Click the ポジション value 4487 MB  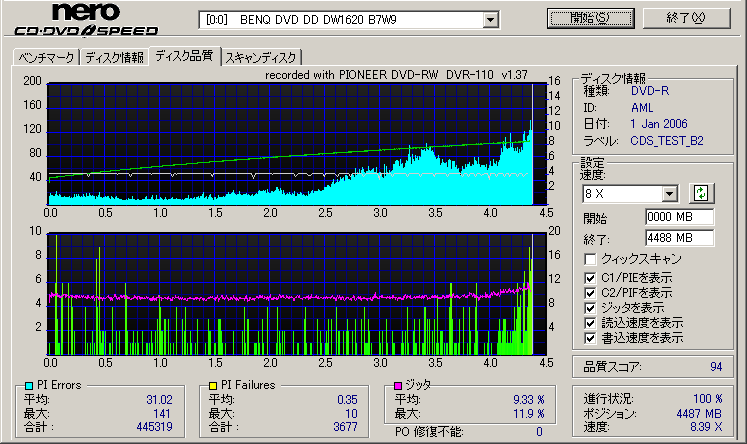tap(699, 414)
